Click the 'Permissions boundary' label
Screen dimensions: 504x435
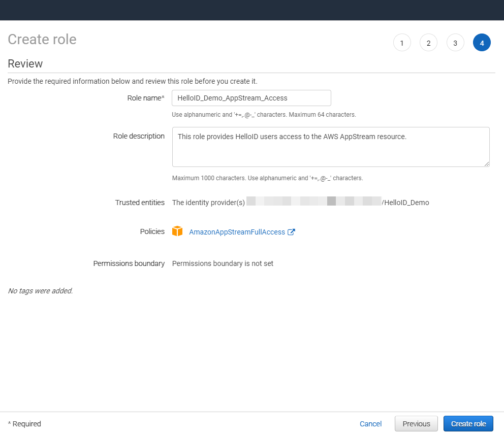129,263
